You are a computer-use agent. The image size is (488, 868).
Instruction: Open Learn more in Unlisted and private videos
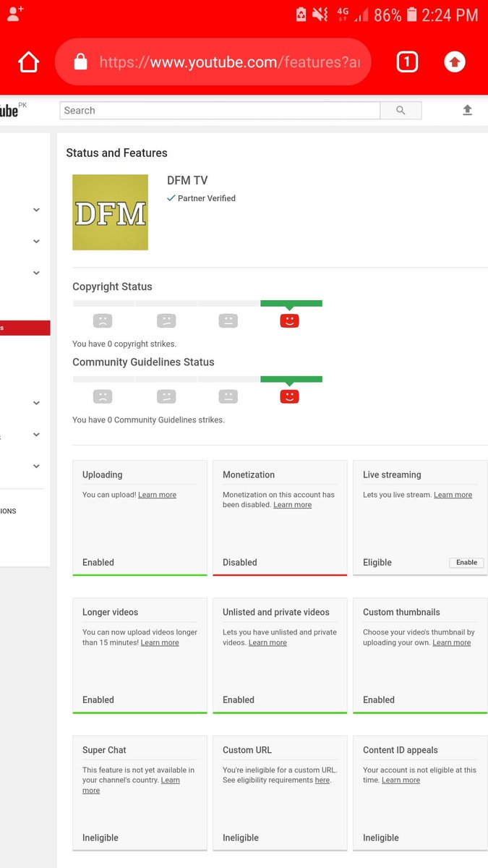click(267, 642)
